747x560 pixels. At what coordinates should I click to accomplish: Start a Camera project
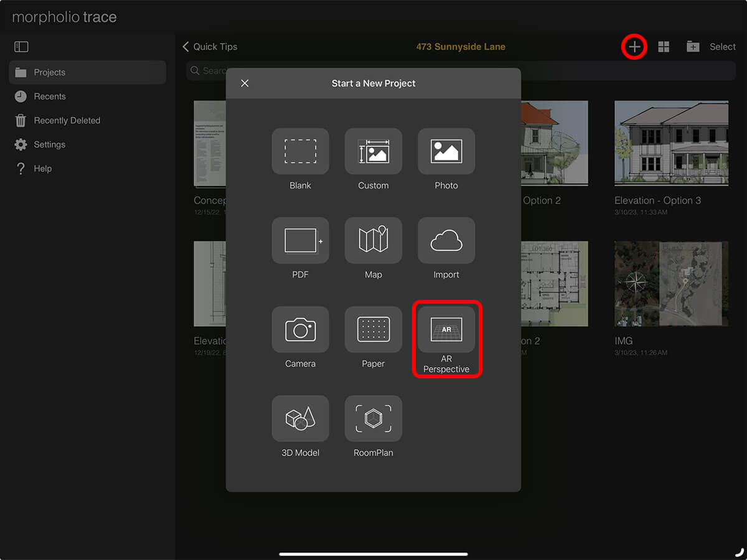click(x=300, y=330)
